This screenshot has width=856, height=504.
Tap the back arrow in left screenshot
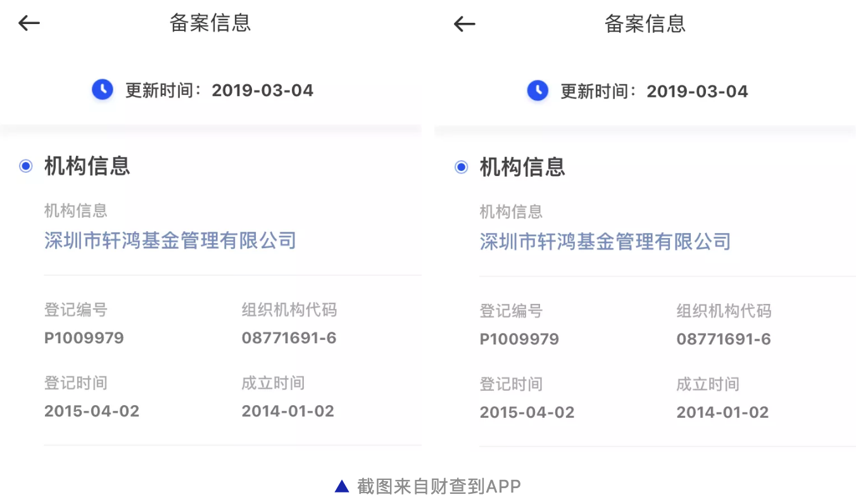coord(29,23)
